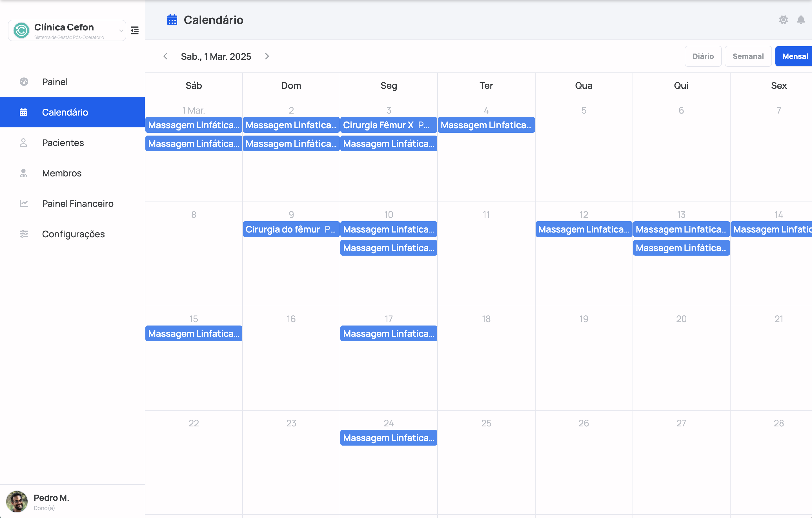Click the notification bell icon

[x=801, y=19]
